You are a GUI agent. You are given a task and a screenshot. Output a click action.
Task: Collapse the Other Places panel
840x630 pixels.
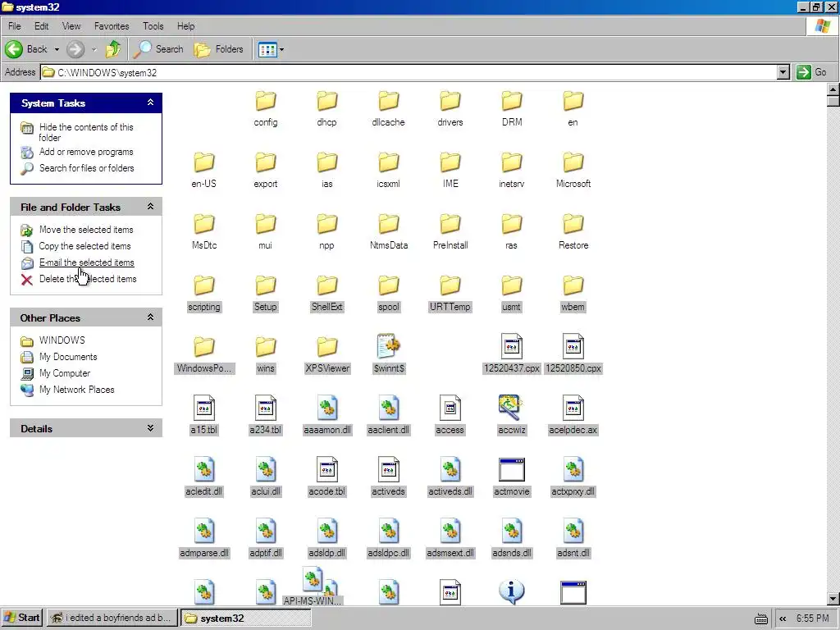click(x=151, y=317)
